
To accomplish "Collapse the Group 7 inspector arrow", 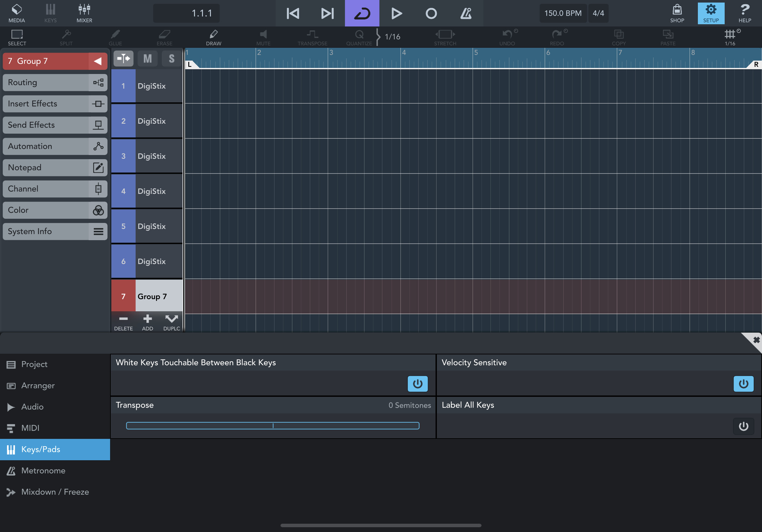I will click(x=98, y=61).
